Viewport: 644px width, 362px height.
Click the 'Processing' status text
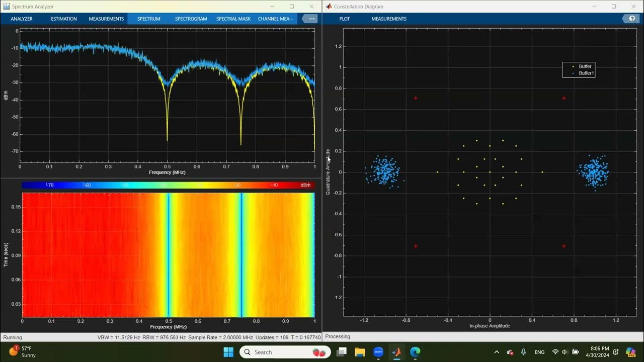click(338, 337)
